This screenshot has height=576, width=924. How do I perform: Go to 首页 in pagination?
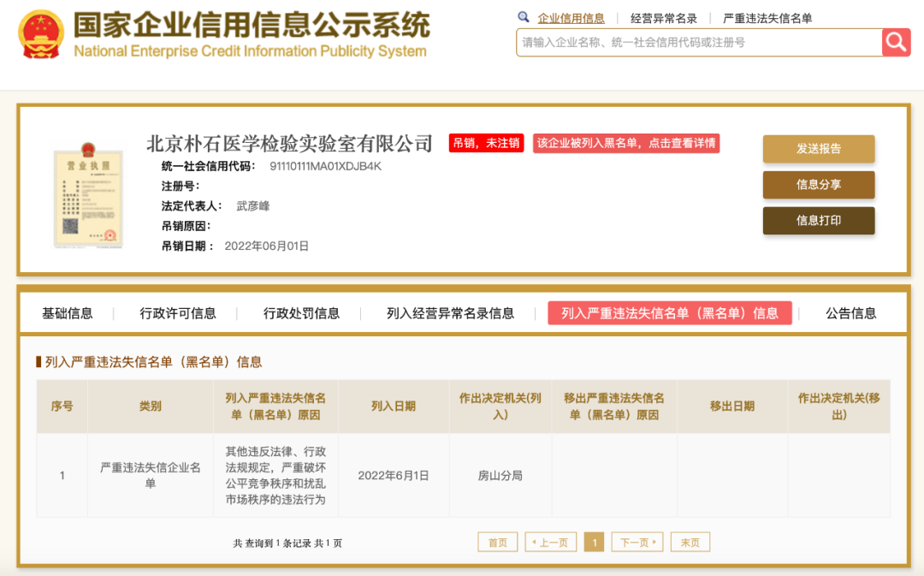click(497, 543)
